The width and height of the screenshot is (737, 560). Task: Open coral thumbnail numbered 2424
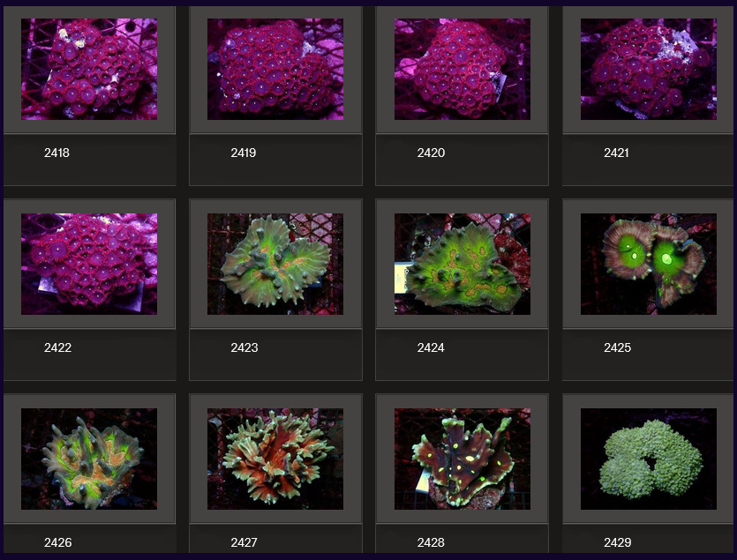point(463,264)
